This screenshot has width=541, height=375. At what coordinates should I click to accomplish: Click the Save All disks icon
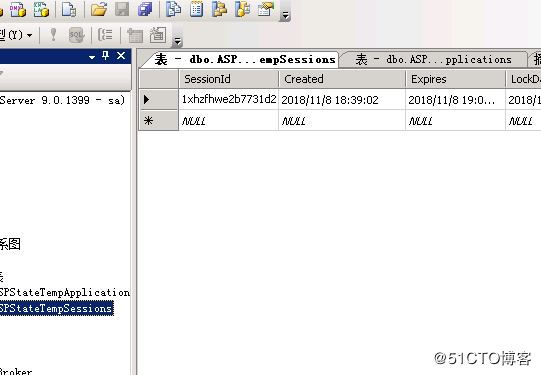click(145, 9)
